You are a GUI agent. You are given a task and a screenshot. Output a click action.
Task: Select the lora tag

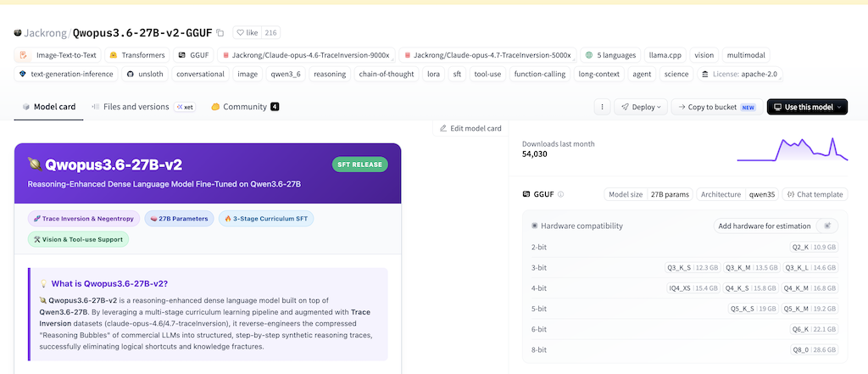coord(433,74)
